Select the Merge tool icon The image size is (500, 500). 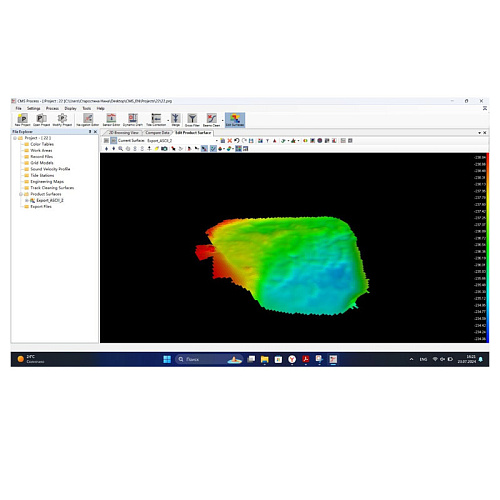tap(176, 120)
